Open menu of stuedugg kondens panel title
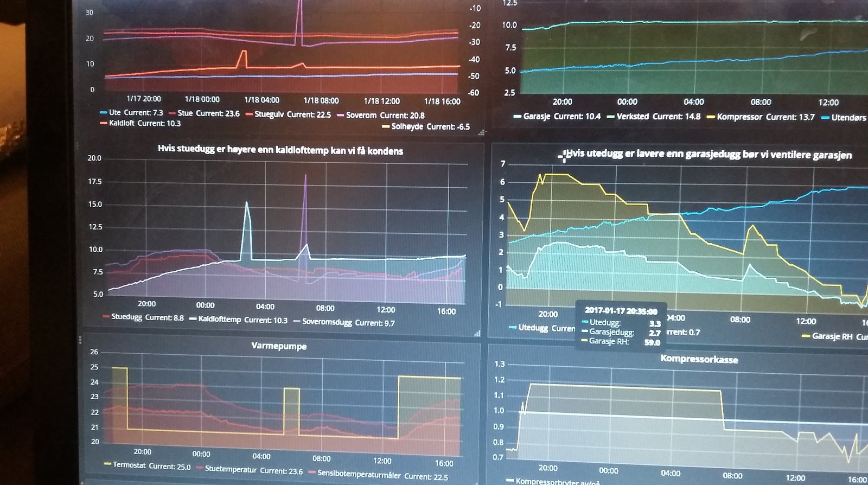This screenshot has width=868, height=485. [280, 150]
